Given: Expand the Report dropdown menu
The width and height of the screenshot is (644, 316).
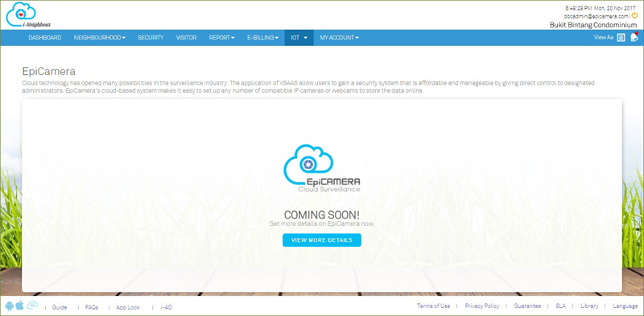Looking at the screenshot, I should (x=222, y=37).
